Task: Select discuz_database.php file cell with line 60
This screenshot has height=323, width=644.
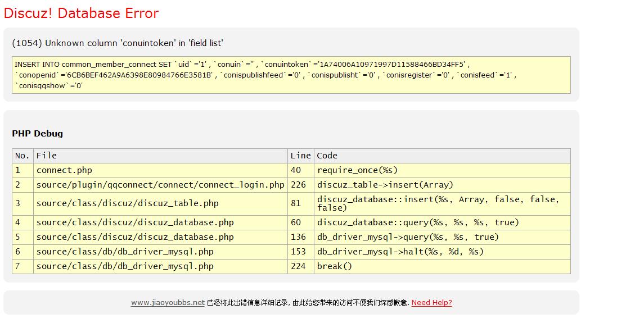Action: tap(160, 223)
